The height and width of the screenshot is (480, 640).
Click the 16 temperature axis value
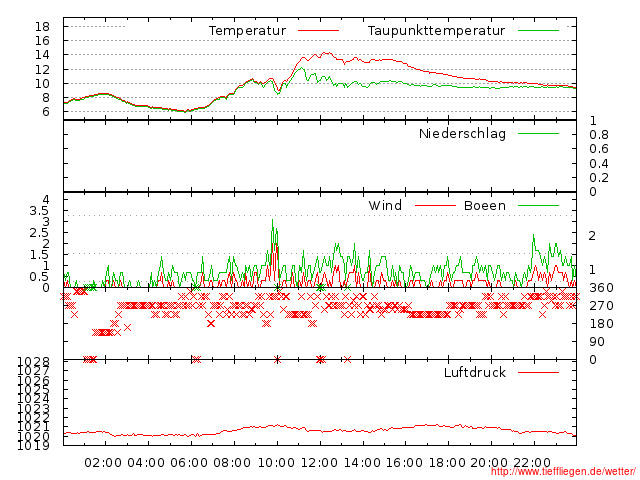coord(42,41)
